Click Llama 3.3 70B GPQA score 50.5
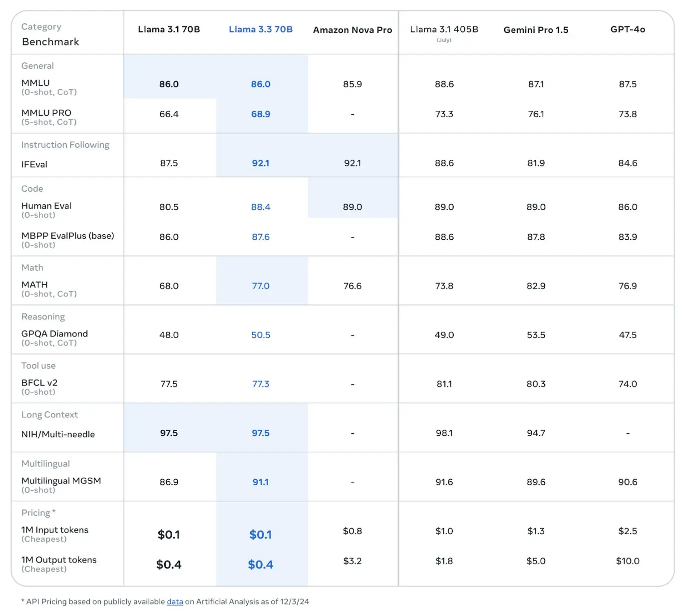 tap(261, 335)
